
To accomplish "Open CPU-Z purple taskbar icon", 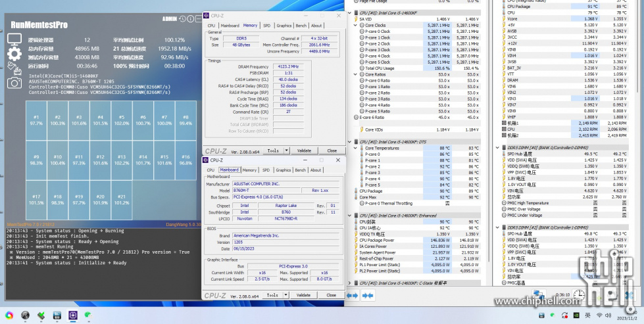I will pos(73,315).
